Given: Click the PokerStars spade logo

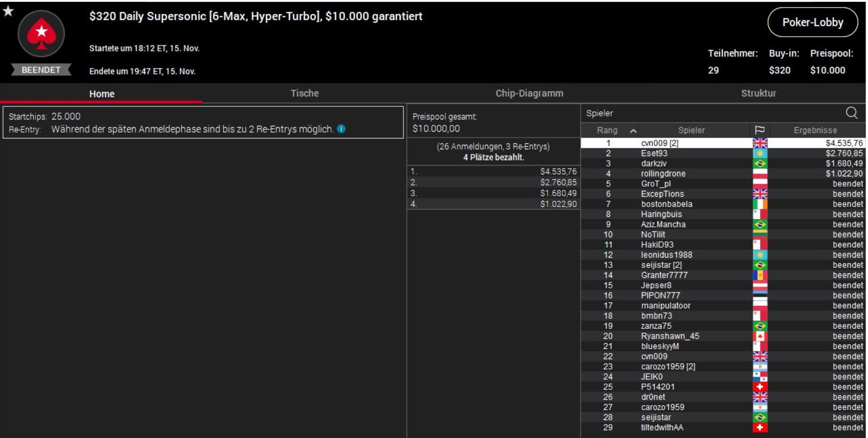Looking at the screenshot, I should [41, 34].
